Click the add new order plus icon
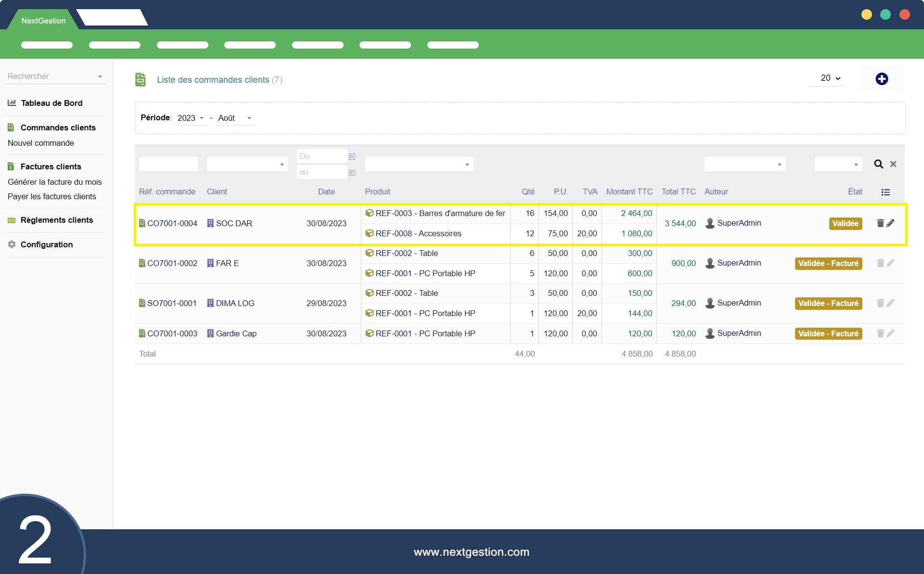The height and width of the screenshot is (574, 924). tap(881, 79)
